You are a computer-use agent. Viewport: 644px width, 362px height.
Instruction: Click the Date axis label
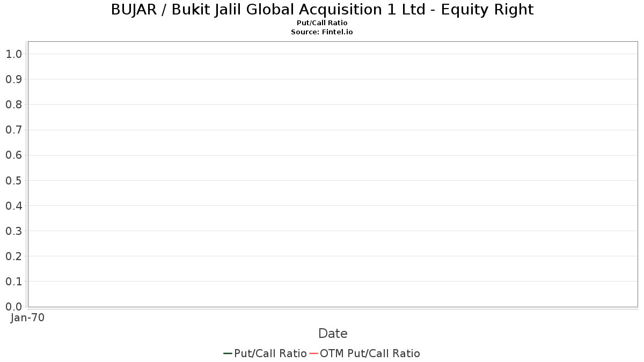coord(333,334)
